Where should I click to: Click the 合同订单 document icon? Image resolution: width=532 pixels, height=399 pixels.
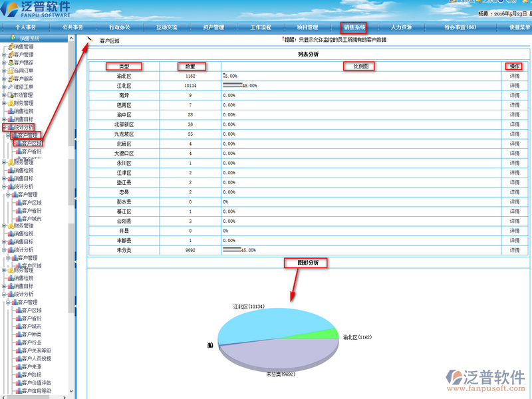[10, 70]
